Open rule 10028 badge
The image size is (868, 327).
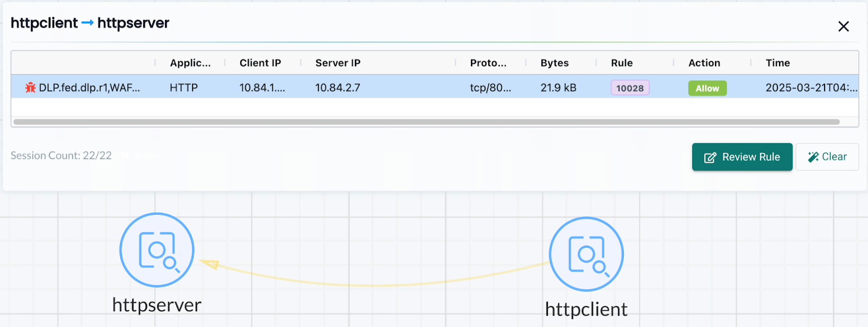(x=630, y=88)
